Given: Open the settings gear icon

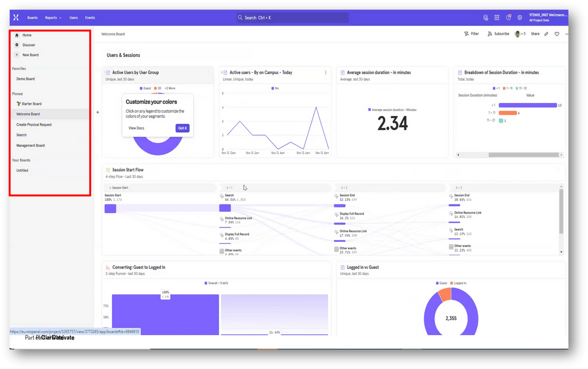Looking at the screenshot, I should pos(520,18).
